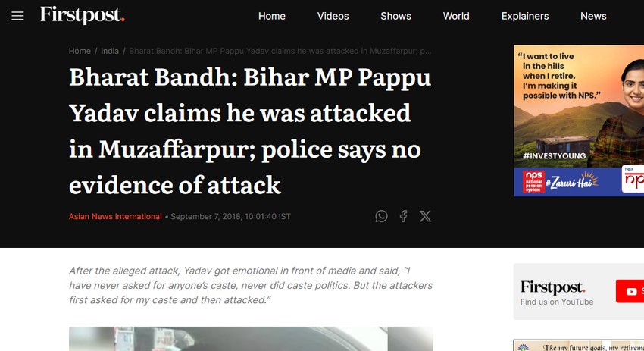The width and height of the screenshot is (644, 351).
Task: Click Home breadcrumb link
Action: pyautogui.click(x=80, y=51)
